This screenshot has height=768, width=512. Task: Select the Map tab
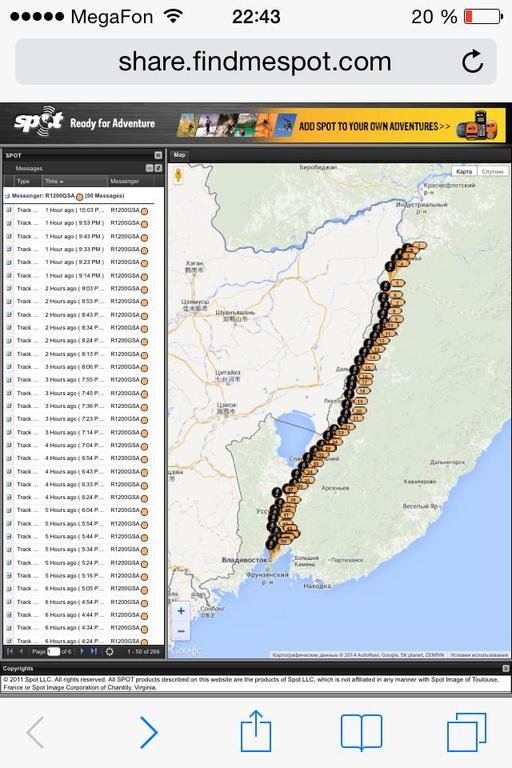click(x=179, y=155)
